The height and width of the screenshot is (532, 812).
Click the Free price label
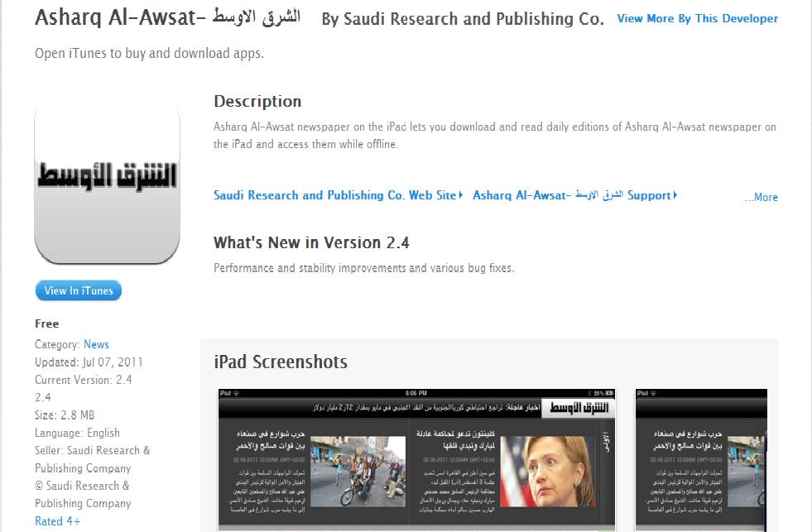click(x=46, y=324)
